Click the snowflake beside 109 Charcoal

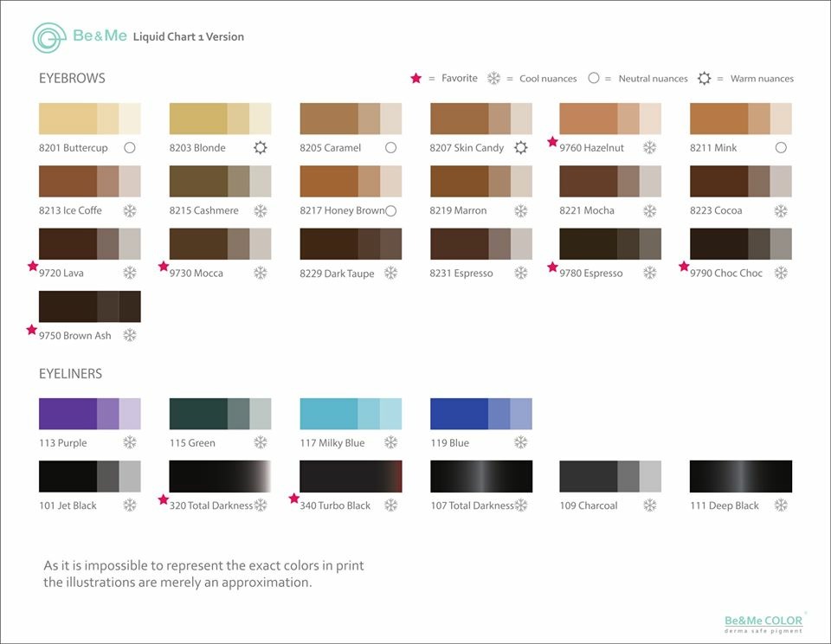[650, 506]
